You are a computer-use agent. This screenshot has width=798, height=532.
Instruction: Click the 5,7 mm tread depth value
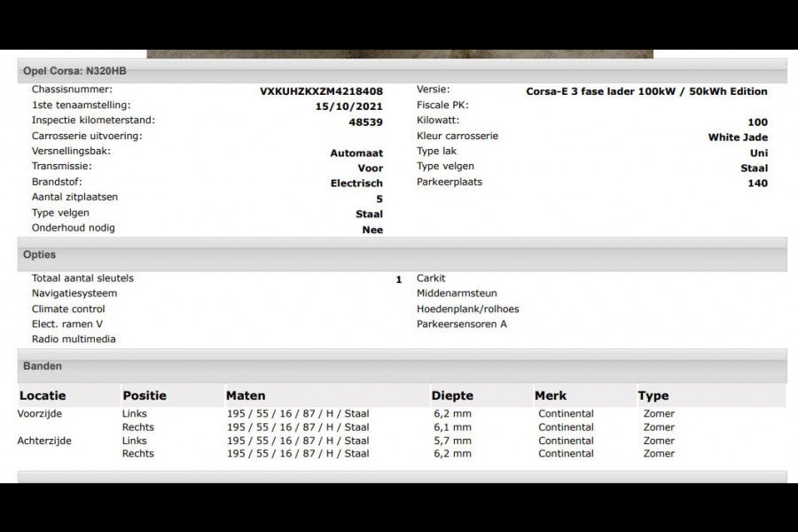tap(450, 441)
